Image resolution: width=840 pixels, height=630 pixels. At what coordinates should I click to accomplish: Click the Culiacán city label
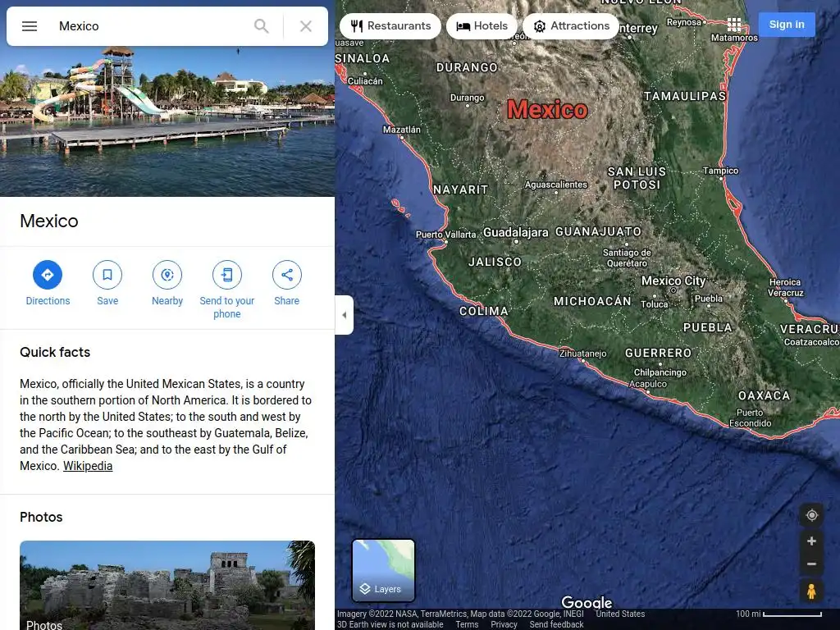tap(365, 81)
